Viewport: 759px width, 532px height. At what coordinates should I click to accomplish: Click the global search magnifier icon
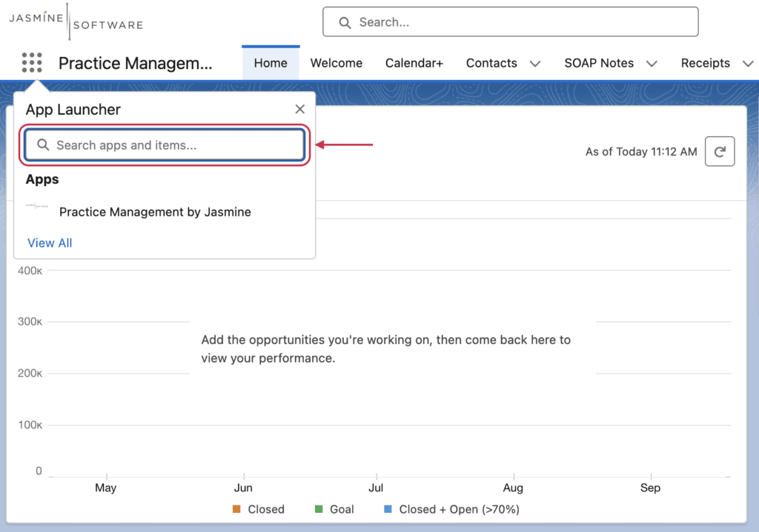pos(345,23)
